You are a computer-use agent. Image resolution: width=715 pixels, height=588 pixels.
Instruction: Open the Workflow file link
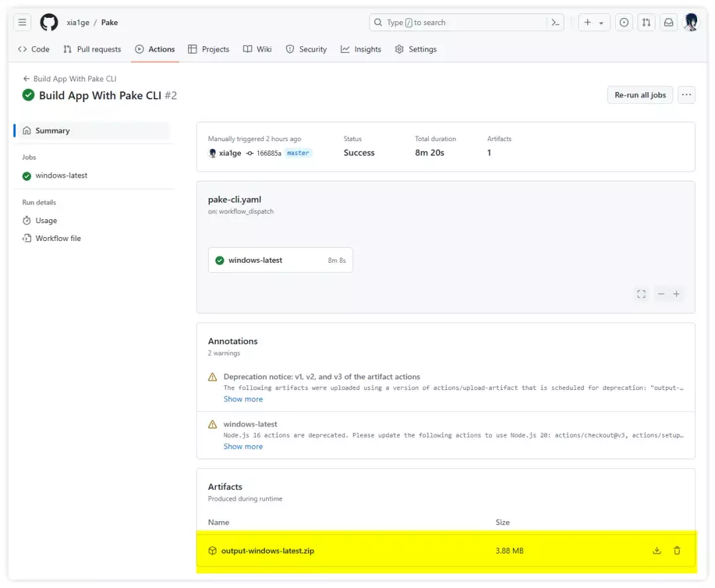(58, 238)
